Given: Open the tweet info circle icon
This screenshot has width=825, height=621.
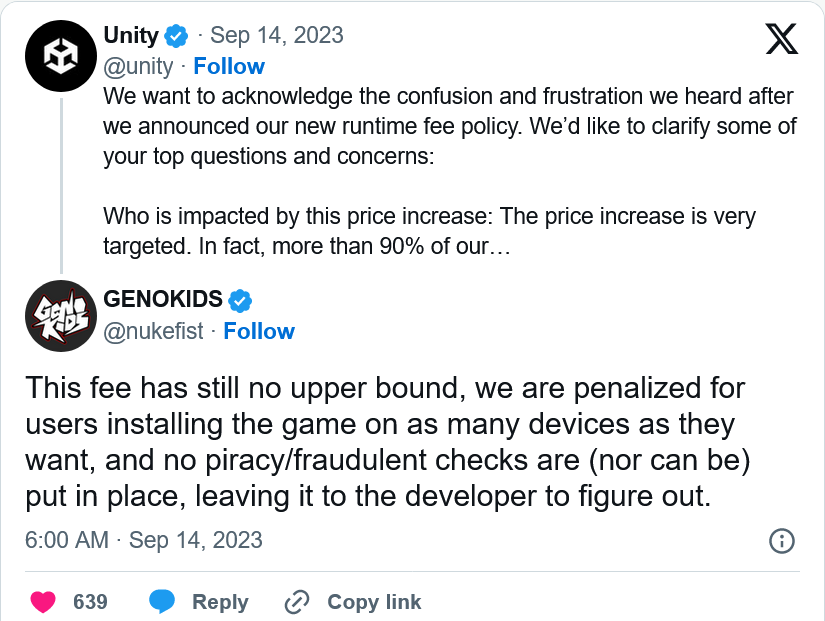Looking at the screenshot, I should click(x=782, y=541).
